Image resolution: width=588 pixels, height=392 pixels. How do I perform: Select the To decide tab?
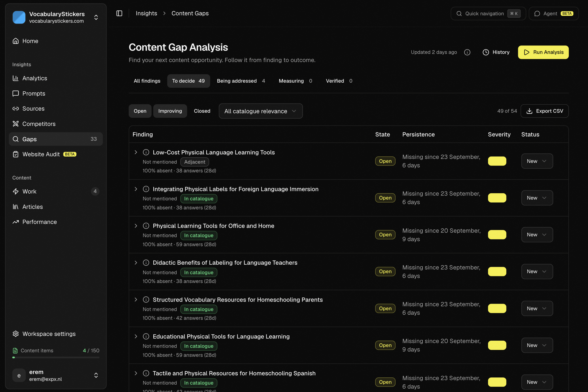pyautogui.click(x=189, y=81)
